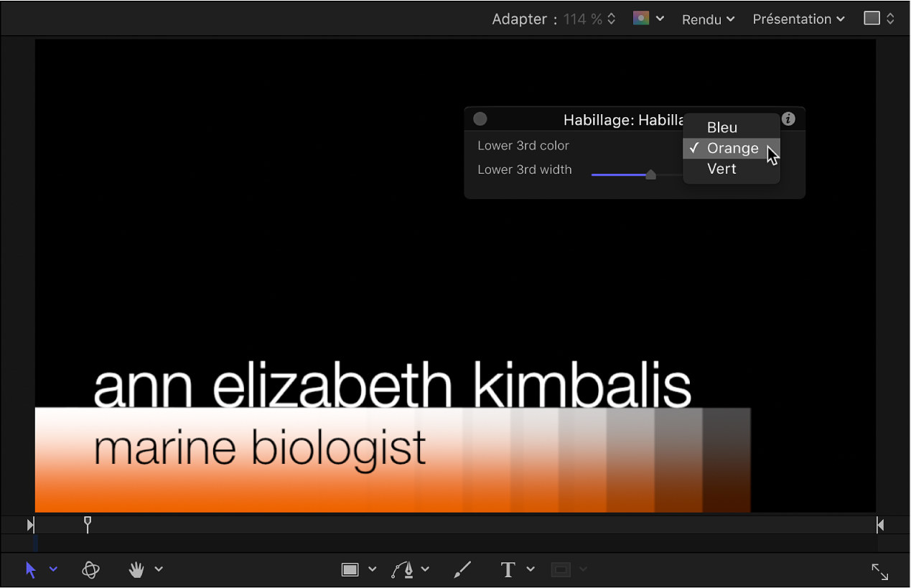
Task: Select the arrow Select/Transform tool
Action: coord(30,570)
